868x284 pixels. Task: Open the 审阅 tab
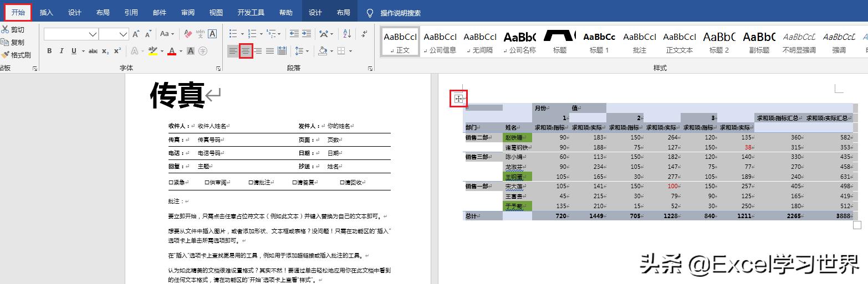click(188, 13)
